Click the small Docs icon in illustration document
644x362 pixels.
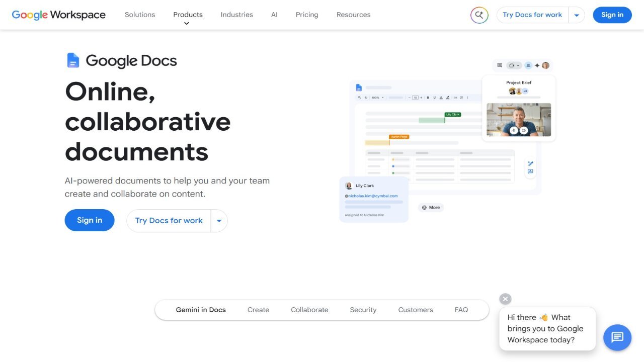(359, 87)
